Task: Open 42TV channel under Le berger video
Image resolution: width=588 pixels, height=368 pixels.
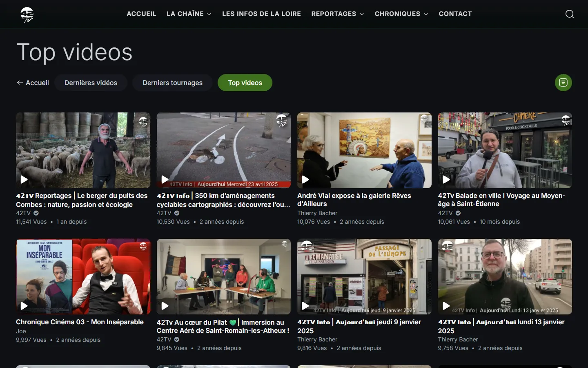Action: pos(23,213)
